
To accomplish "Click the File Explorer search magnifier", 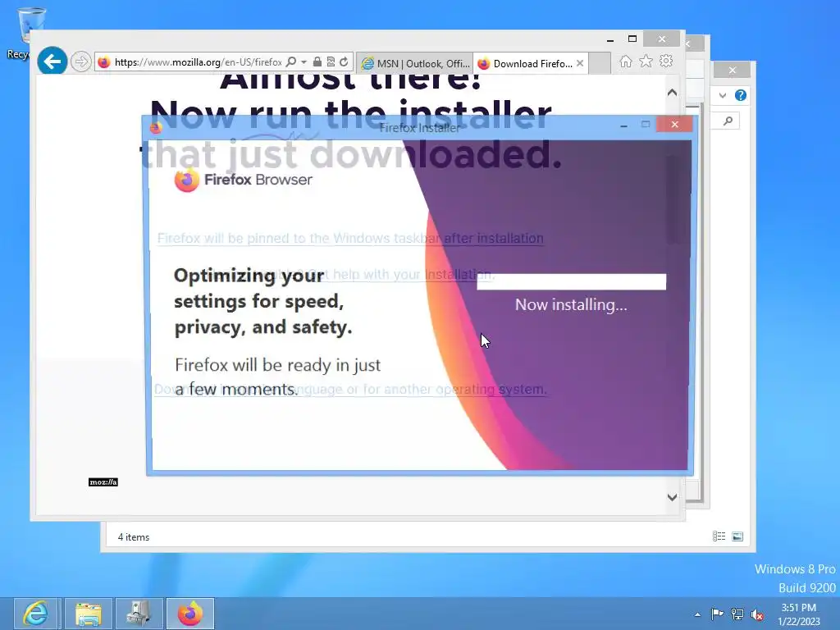I will tap(728, 121).
